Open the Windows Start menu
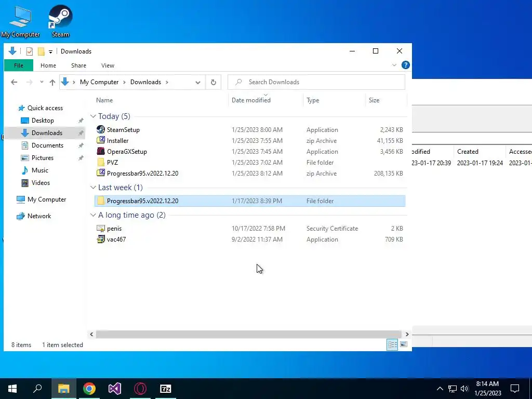The height and width of the screenshot is (399, 532). tap(12, 389)
